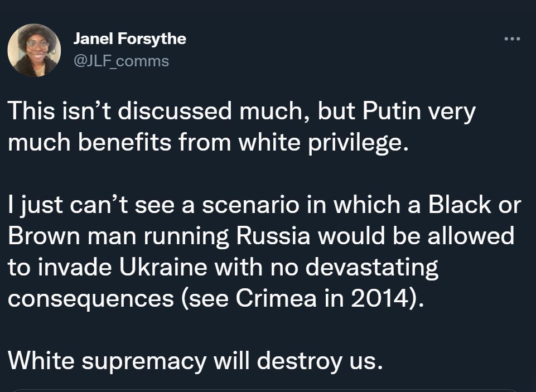Open the tweet's three-dot More menu
Viewport: 536px width, 392px height.
pos(511,39)
